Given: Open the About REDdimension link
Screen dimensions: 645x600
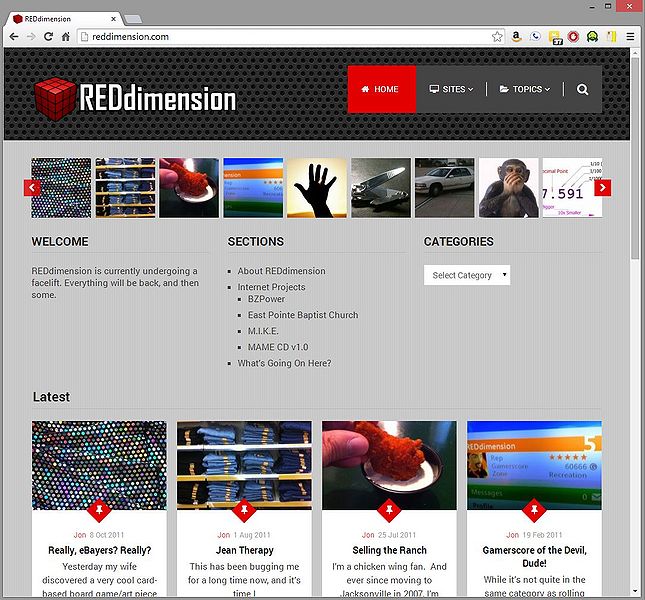Looking at the screenshot, I should [281, 271].
